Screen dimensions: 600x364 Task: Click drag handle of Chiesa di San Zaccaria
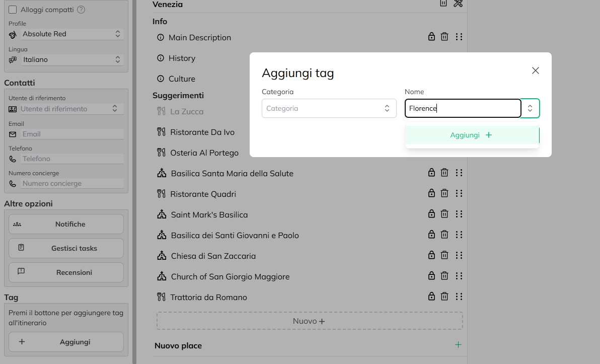pyautogui.click(x=459, y=255)
